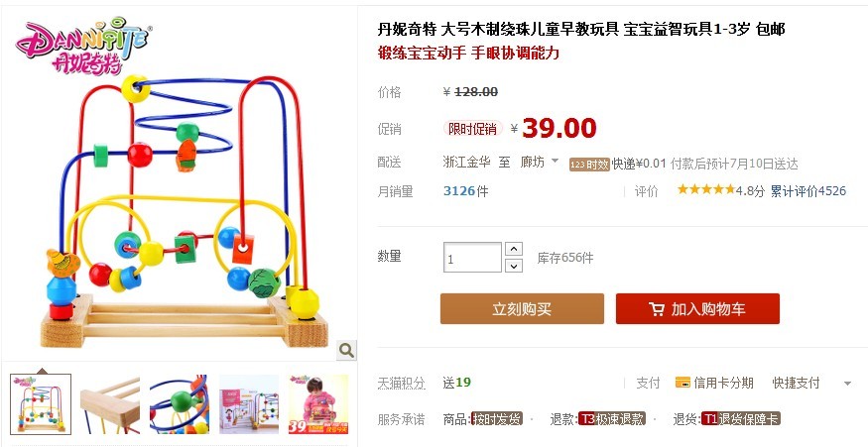Image resolution: width=868 pixels, height=447 pixels.
Task: Select the wooden base close-up thumbnail
Action: point(110,403)
